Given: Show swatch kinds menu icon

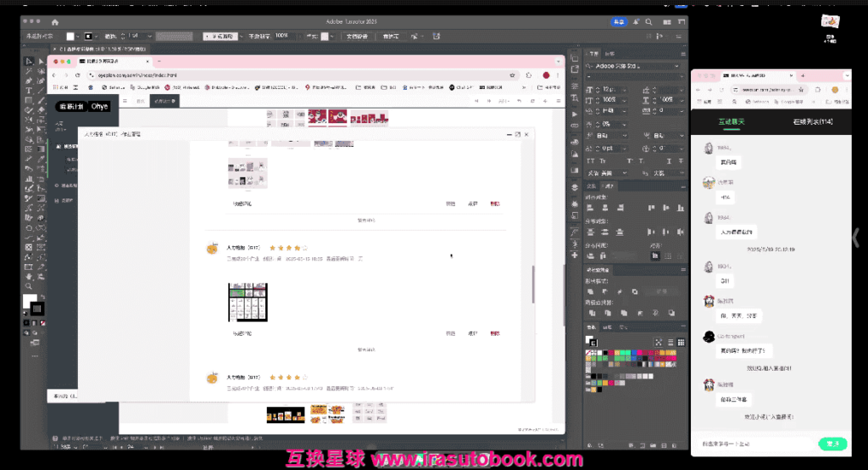Looking at the screenshot, I should pyautogui.click(x=658, y=343).
